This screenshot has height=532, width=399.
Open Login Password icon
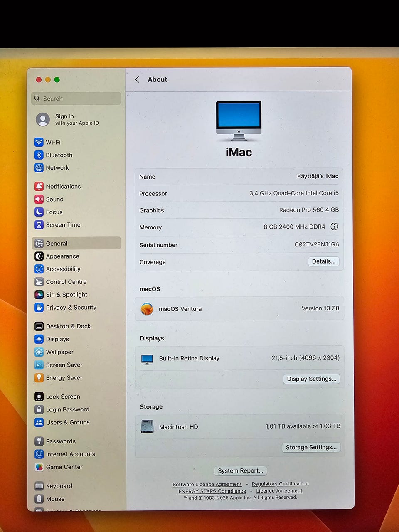39,409
